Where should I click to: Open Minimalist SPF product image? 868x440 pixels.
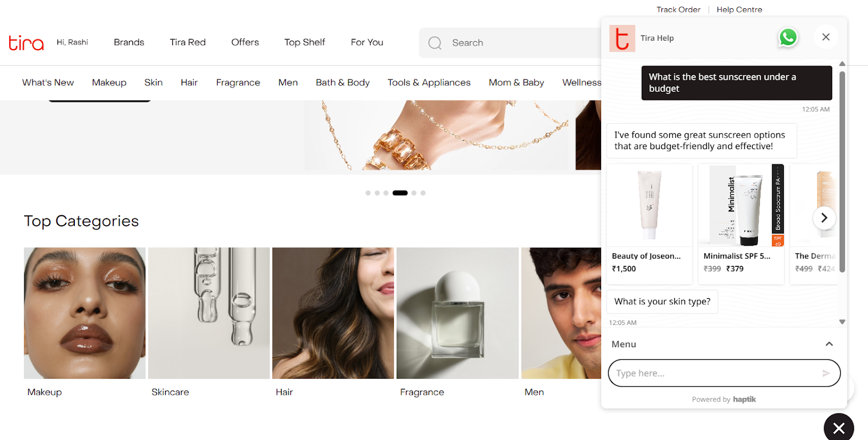click(741, 205)
